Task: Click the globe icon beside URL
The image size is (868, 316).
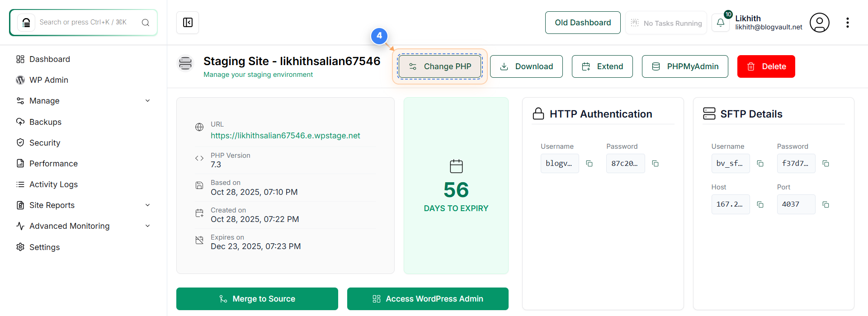Action: click(x=199, y=127)
